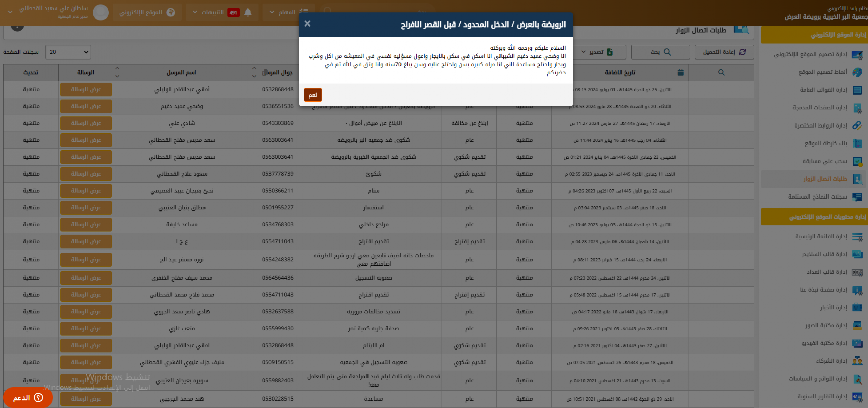Close the message dialog with X
The width and height of the screenshot is (868, 408).
[x=307, y=23]
